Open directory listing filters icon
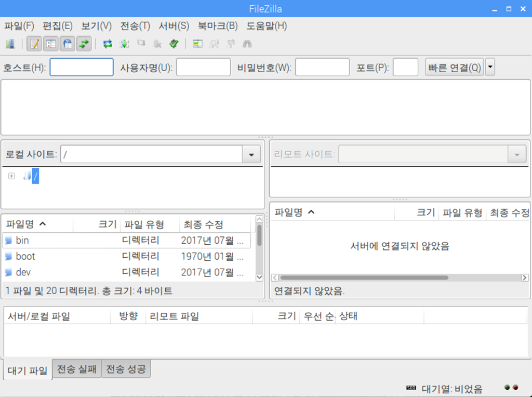The height and width of the screenshot is (397, 532). coord(197,44)
